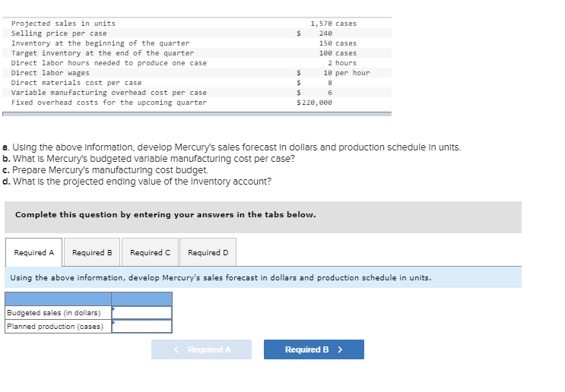
Task: Click the '100 cases' target inventory value
Action: pos(338,53)
